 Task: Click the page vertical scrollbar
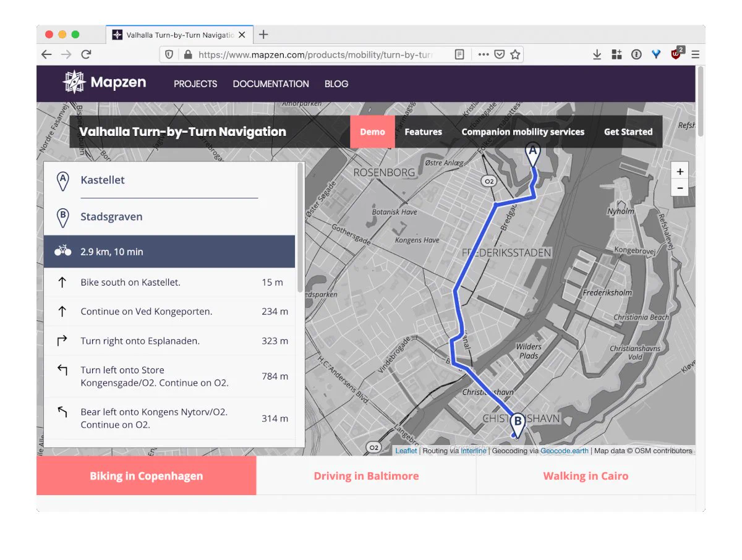pyautogui.click(x=700, y=101)
